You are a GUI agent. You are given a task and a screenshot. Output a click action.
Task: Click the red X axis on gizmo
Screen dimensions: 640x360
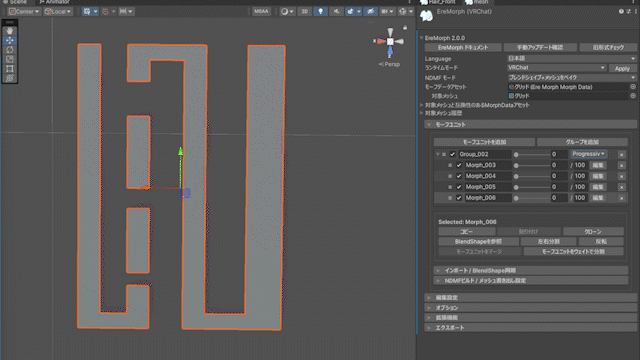tap(380, 41)
